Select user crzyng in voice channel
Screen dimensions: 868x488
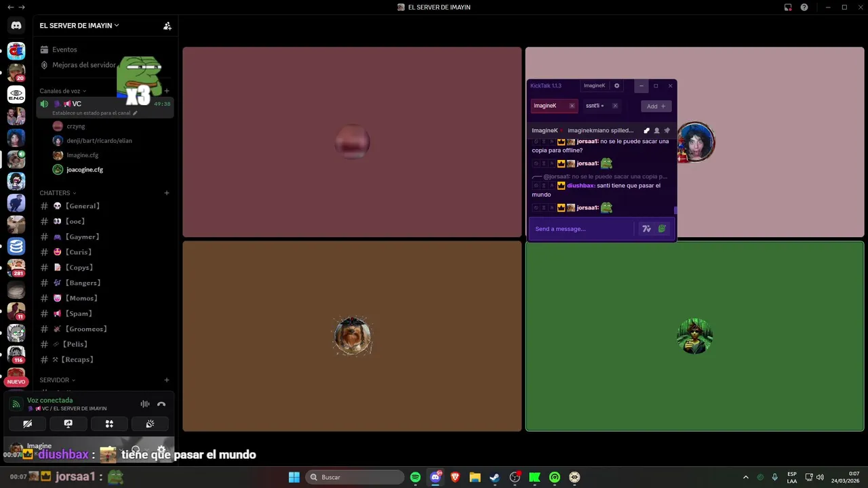click(x=76, y=126)
